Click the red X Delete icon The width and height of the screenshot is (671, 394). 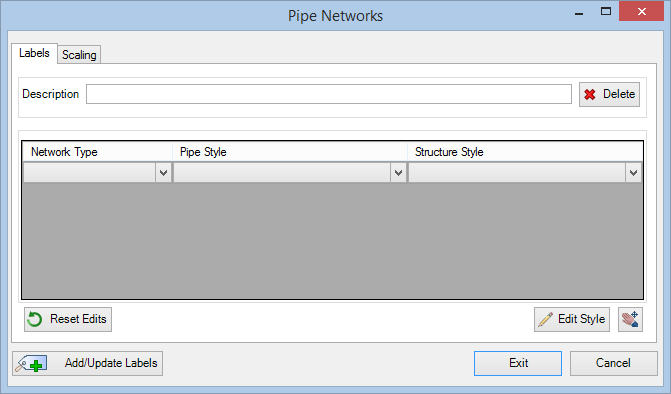[590, 95]
